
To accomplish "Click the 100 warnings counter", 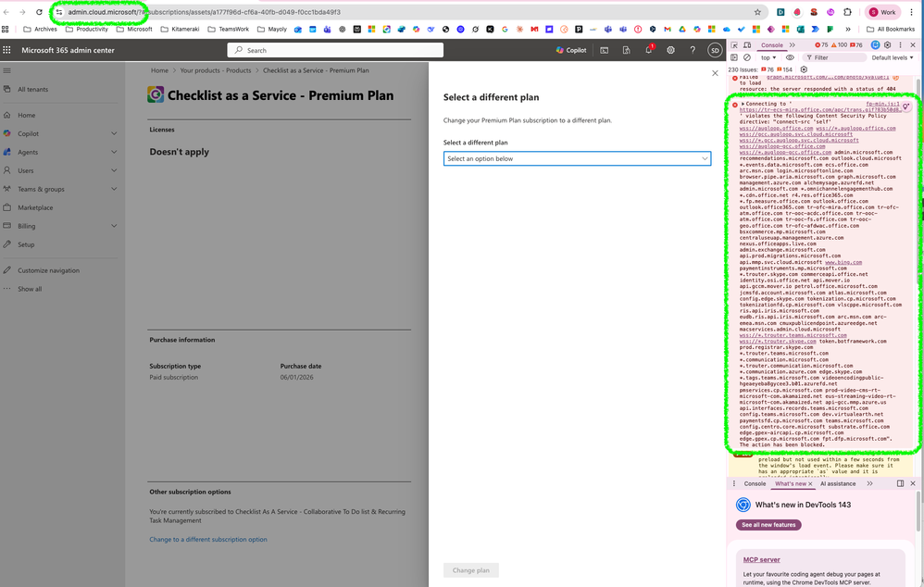I will pyautogui.click(x=839, y=44).
